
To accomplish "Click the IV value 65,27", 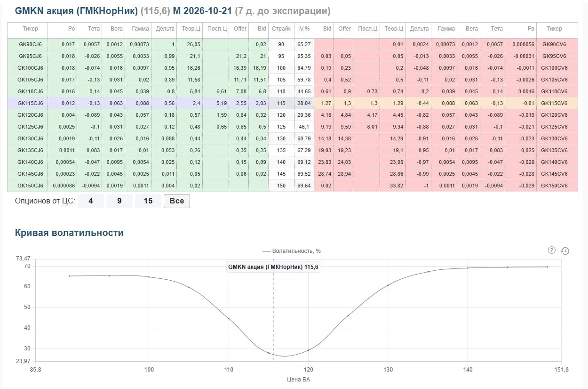I will click(x=304, y=44).
